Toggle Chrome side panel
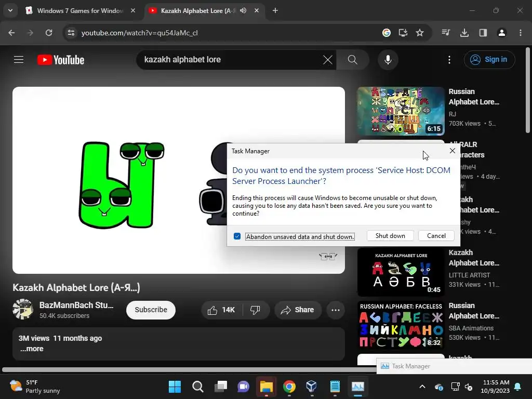This screenshot has height=399, width=532. click(483, 33)
